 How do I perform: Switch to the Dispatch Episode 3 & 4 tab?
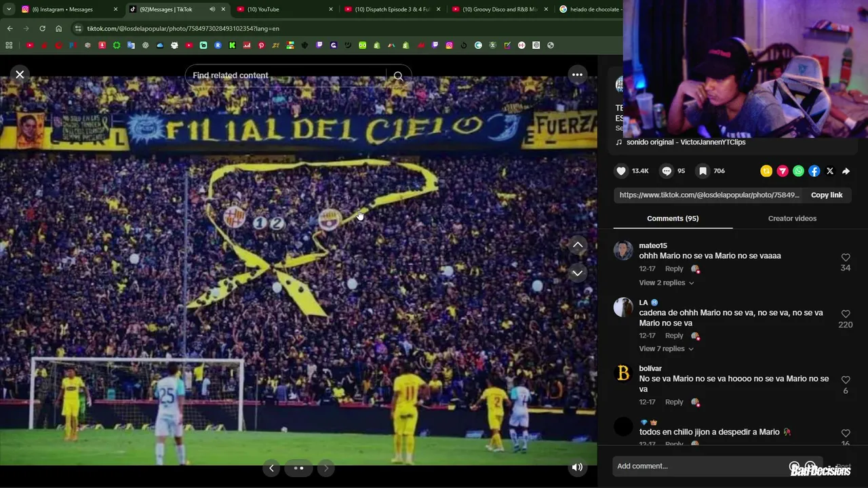(x=393, y=9)
